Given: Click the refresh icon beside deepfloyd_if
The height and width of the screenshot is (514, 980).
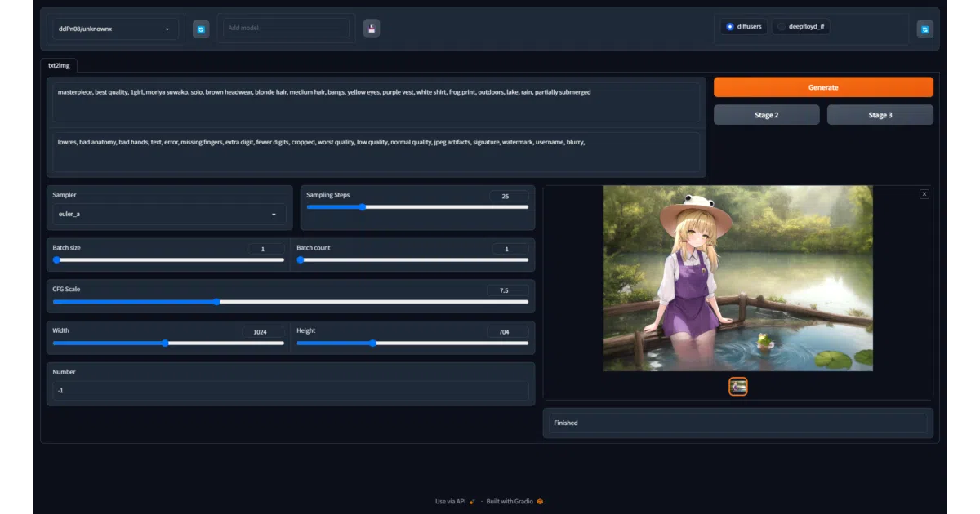Looking at the screenshot, I should coord(924,29).
